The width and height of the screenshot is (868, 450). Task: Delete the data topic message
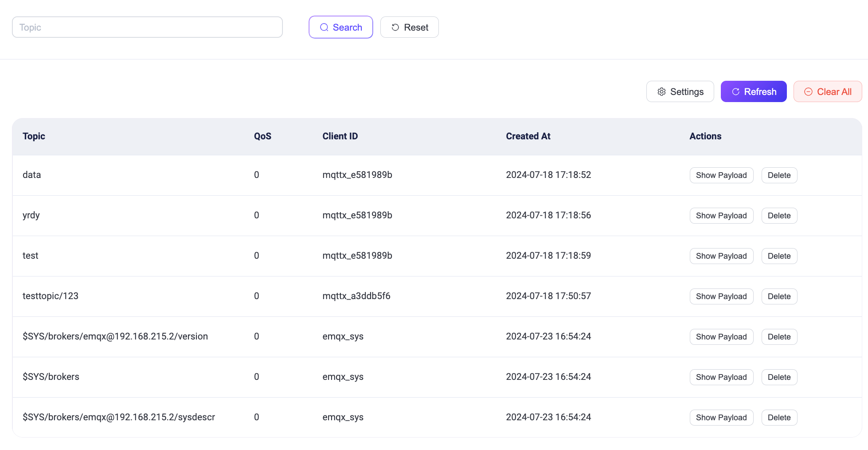(779, 175)
